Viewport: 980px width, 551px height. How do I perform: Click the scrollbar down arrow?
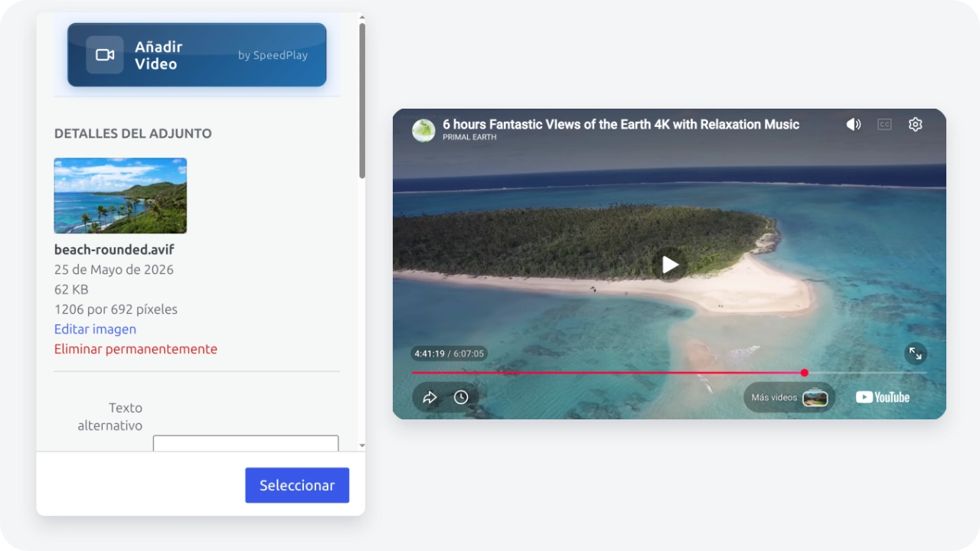[362, 445]
